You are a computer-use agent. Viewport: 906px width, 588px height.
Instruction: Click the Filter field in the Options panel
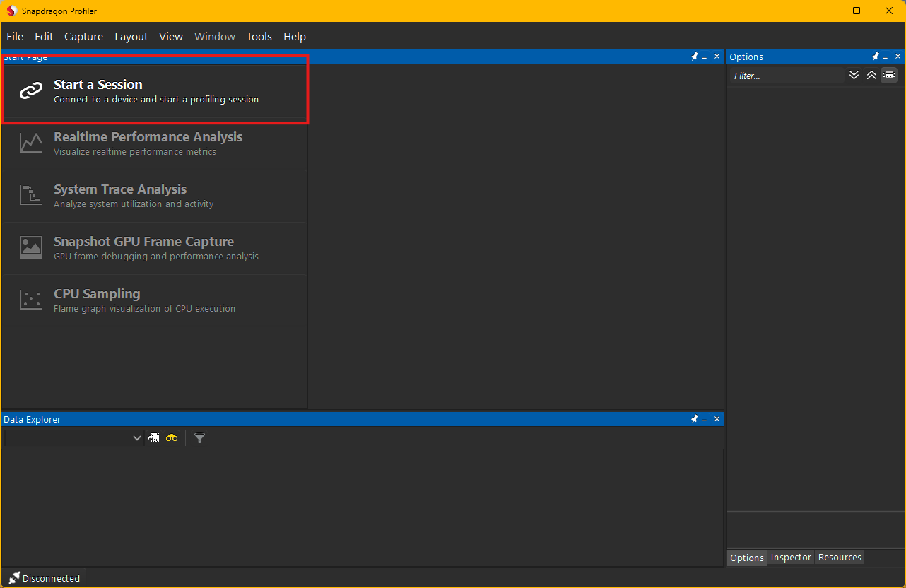coord(787,76)
